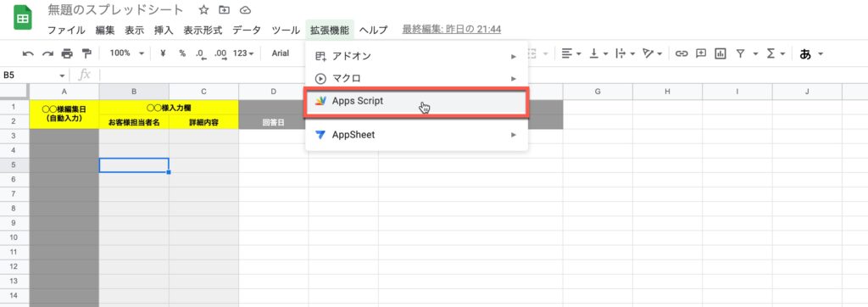Image resolution: width=868 pixels, height=307 pixels.
Task: Create a filter
Action: click(x=740, y=53)
